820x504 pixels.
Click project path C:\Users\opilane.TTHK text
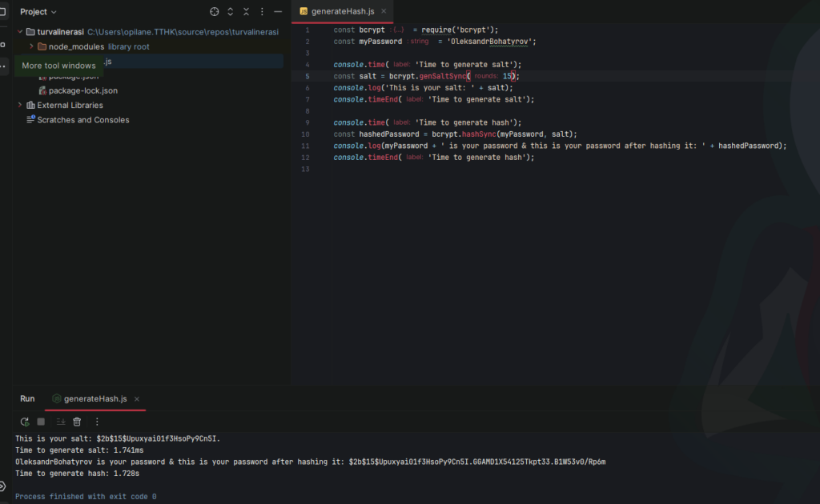(183, 32)
